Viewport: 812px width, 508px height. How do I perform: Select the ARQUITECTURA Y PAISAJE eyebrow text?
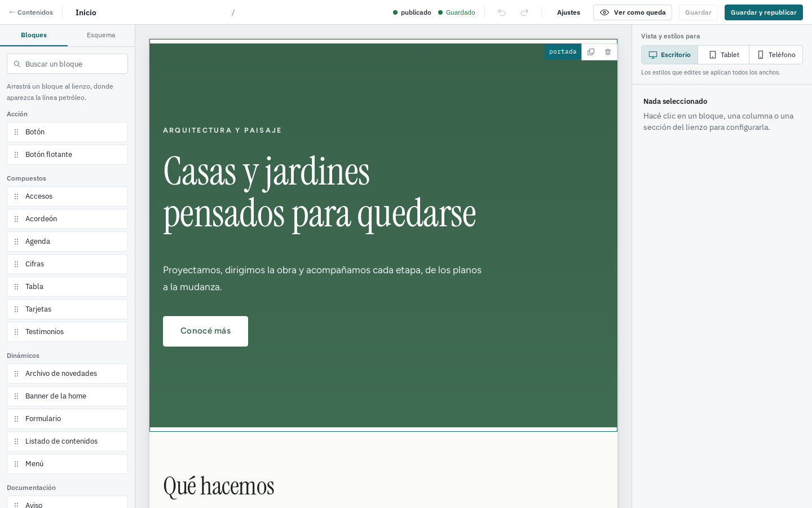tap(222, 130)
